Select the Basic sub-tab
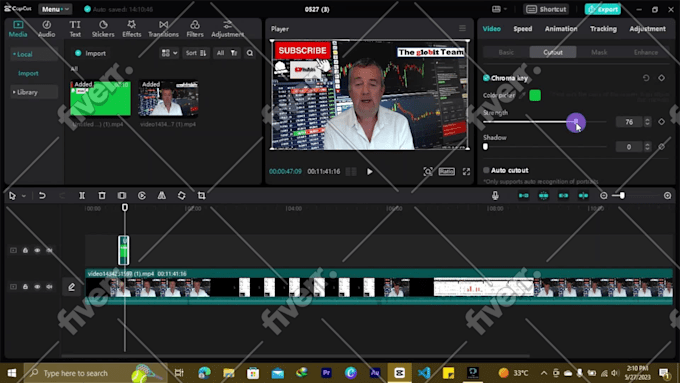Viewport: 680px width, 383px height. coord(506,52)
